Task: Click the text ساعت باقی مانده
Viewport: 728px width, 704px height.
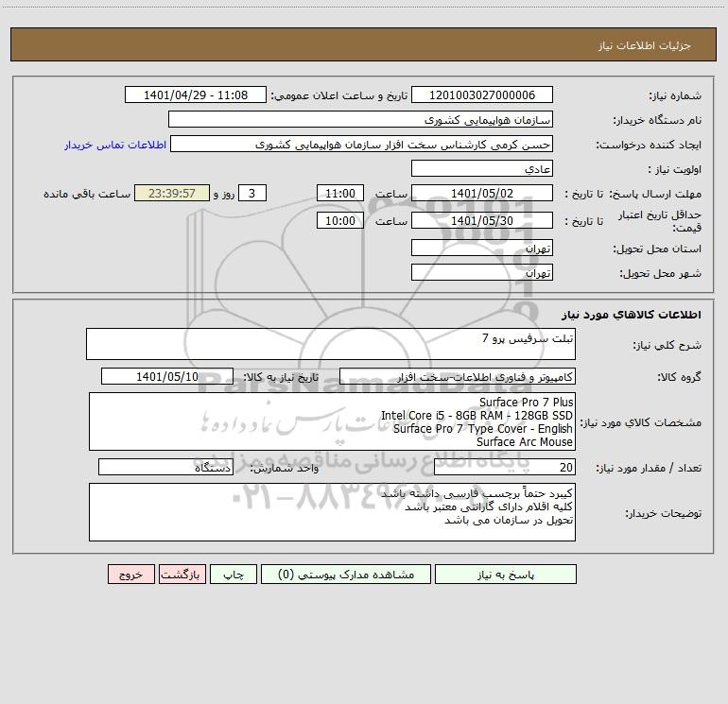Action: pyautogui.click(x=87, y=195)
